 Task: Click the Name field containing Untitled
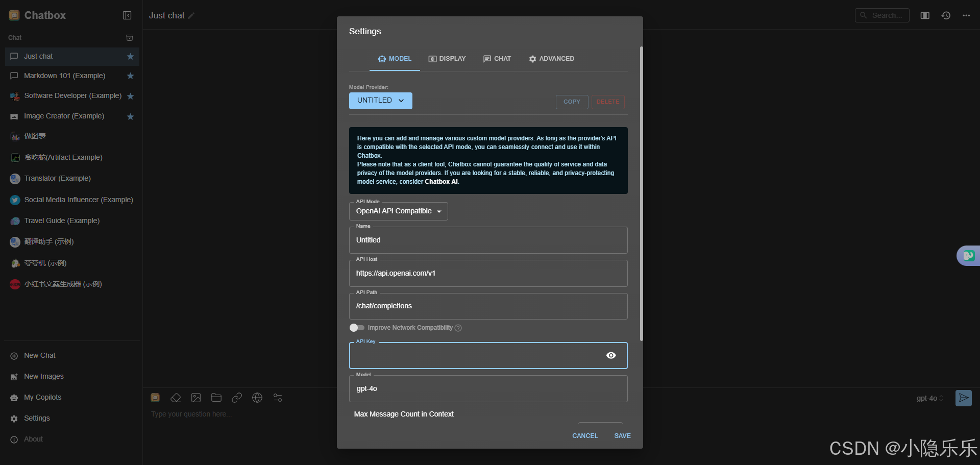coord(488,240)
